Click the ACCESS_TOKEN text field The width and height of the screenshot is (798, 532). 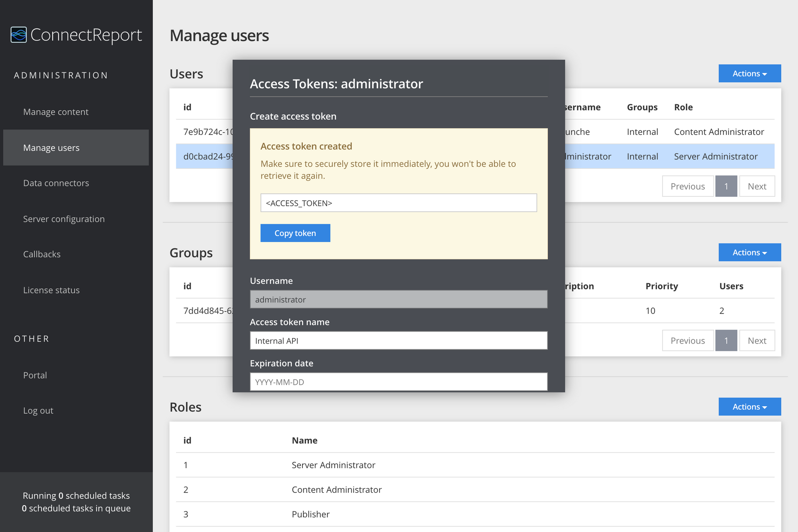pyautogui.click(x=398, y=203)
